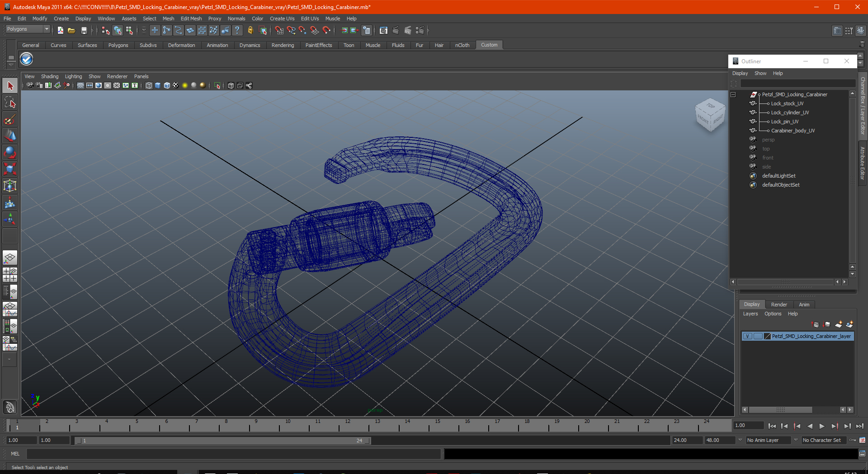Click the Save Scene disk icon
This screenshot has height=474, width=868.
tap(84, 30)
